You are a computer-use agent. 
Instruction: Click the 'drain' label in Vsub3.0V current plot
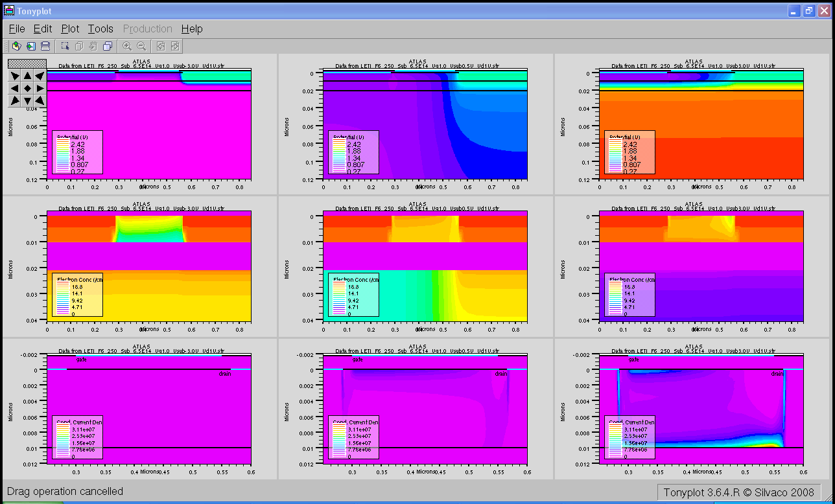[x=777, y=374]
